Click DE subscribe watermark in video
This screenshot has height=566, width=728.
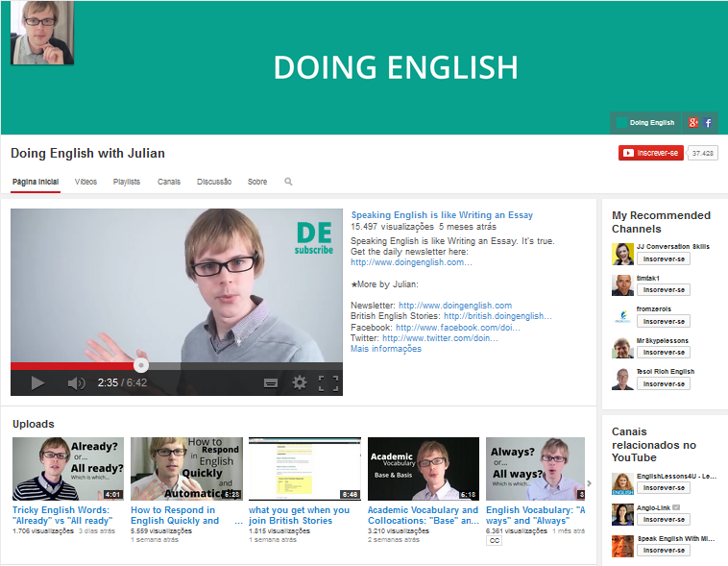pyautogui.click(x=314, y=238)
